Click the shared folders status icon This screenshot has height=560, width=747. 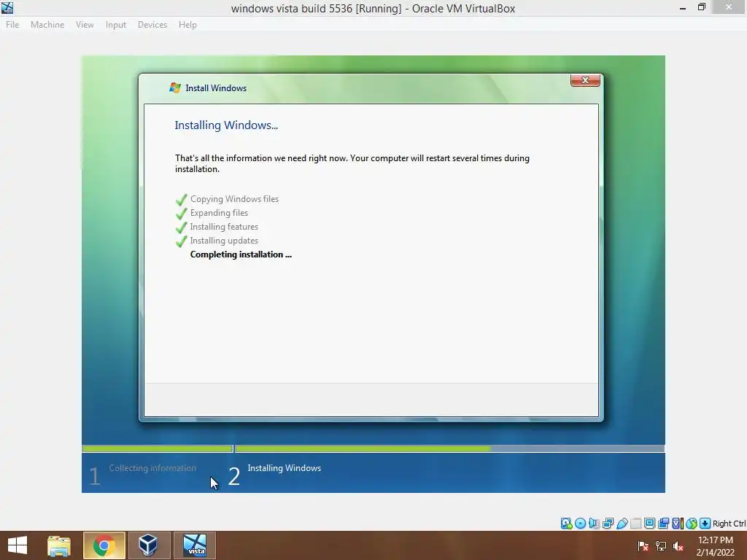[x=635, y=524]
